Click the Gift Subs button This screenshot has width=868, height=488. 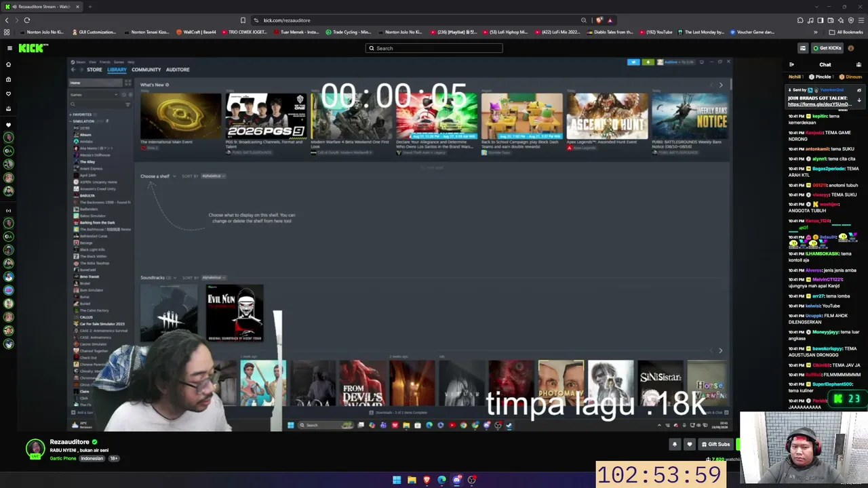coord(715,444)
